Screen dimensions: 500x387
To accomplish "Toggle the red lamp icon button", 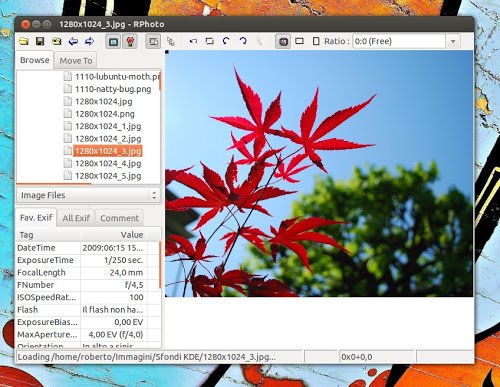I will (130, 42).
